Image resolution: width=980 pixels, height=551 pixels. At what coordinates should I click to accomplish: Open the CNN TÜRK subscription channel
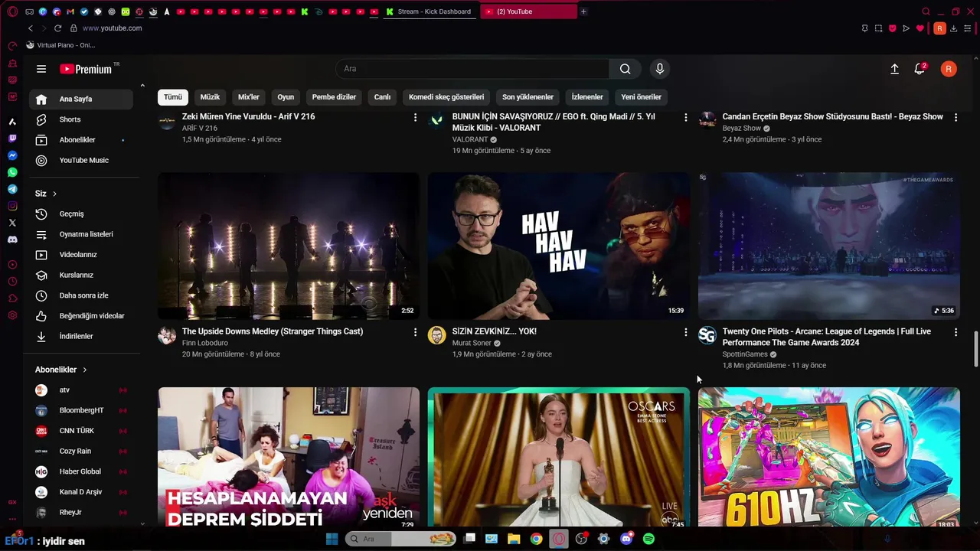(81, 431)
